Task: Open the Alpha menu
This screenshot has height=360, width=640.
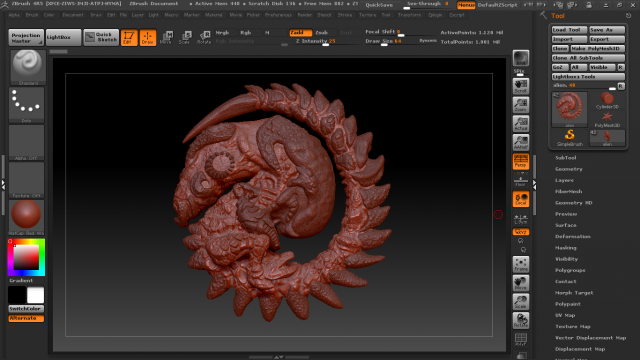Action: pos(14,15)
